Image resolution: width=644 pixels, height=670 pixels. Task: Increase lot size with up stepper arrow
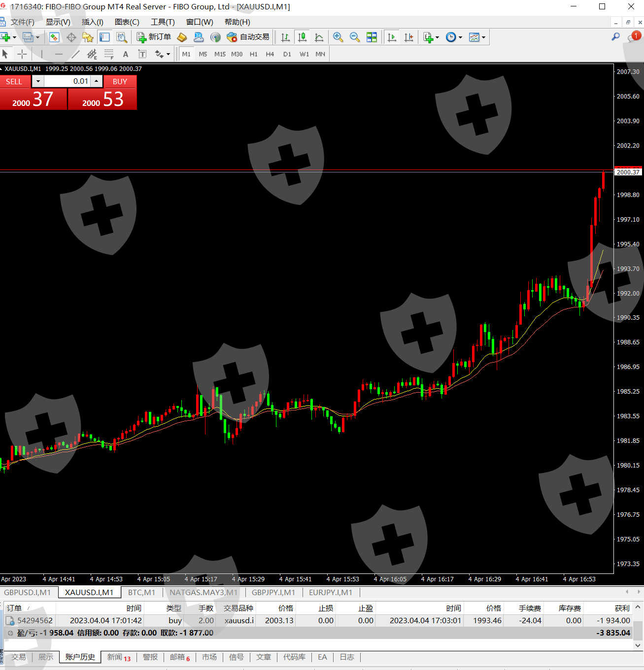(97, 81)
